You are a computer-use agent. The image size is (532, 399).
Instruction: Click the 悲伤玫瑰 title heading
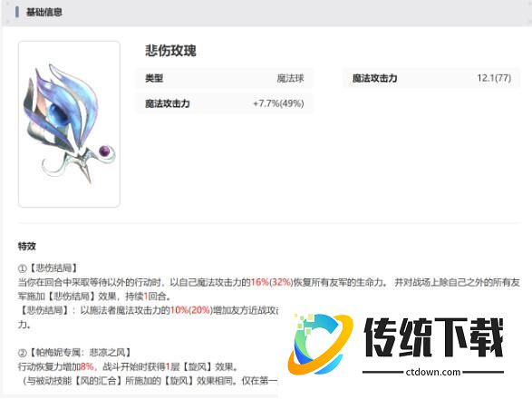[x=170, y=51]
